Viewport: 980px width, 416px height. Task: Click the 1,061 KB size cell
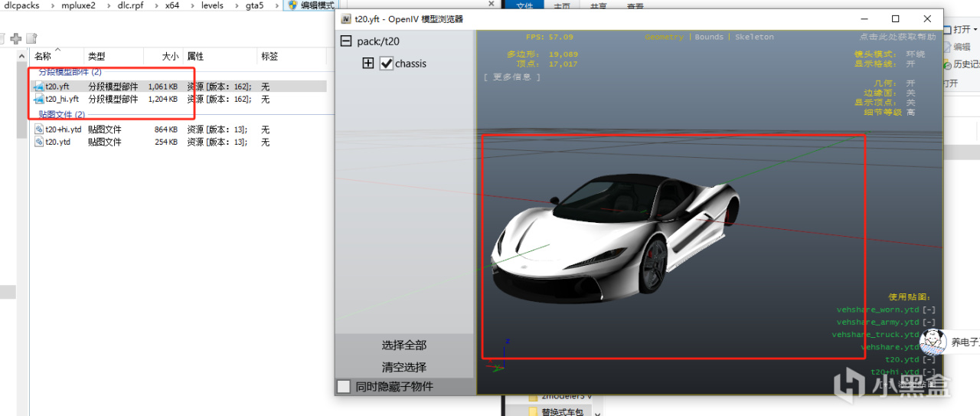pos(162,87)
